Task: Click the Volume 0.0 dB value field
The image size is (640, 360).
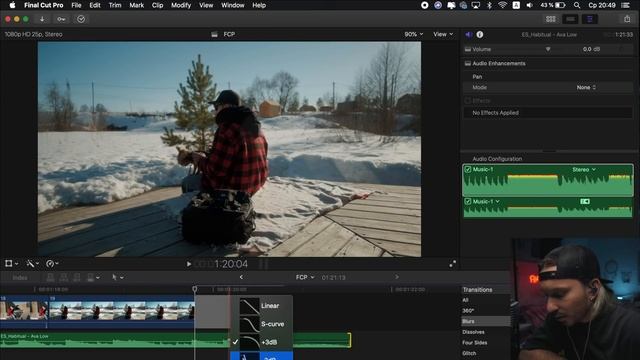Action: click(591, 49)
